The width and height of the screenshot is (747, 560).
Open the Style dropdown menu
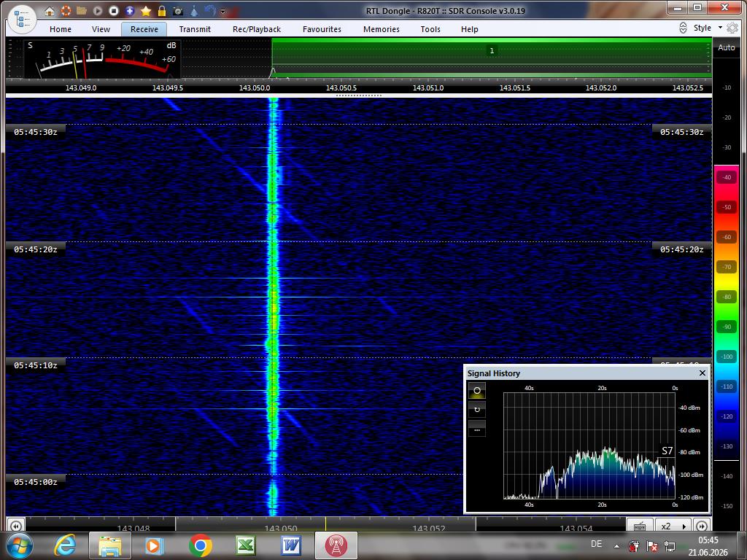pyautogui.click(x=708, y=28)
